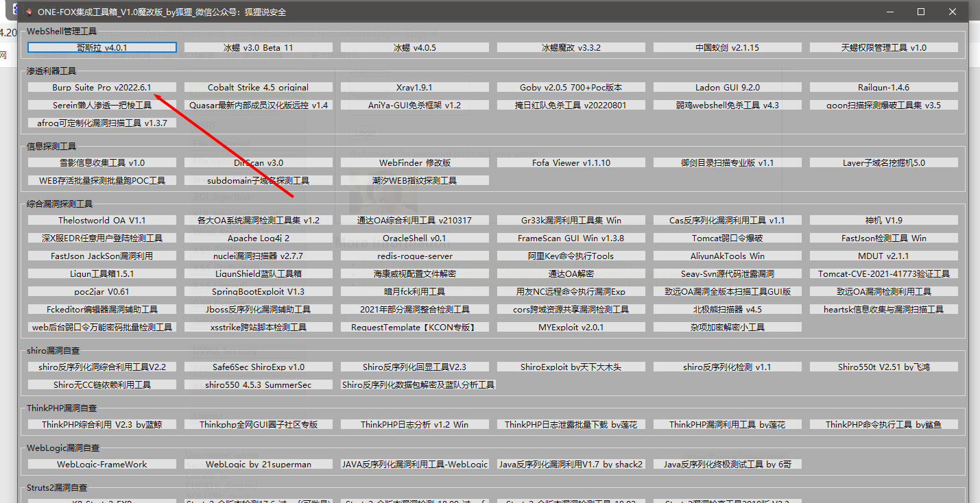Open shiro550 4.5.3 SummerSec
The image size is (980, 503).
pyautogui.click(x=259, y=385)
